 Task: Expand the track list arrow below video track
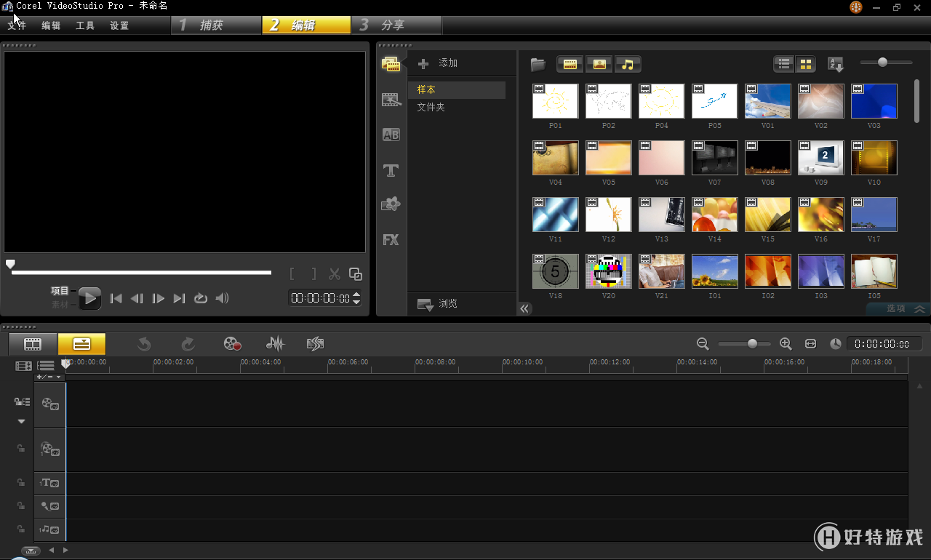click(x=21, y=422)
